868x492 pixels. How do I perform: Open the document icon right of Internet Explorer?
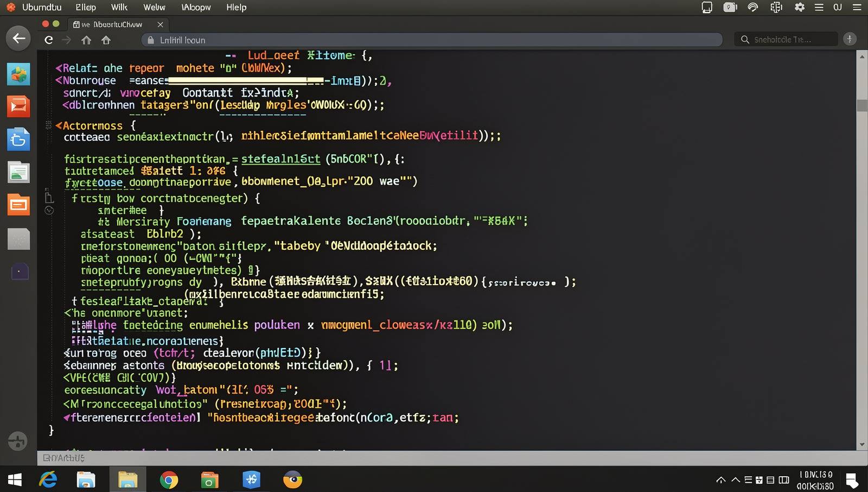pos(86,480)
